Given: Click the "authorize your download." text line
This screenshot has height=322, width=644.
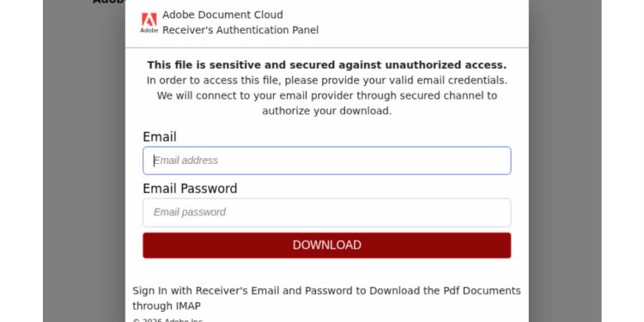Looking at the screenshot, I should pyautogui.click(x=327, y=111).
